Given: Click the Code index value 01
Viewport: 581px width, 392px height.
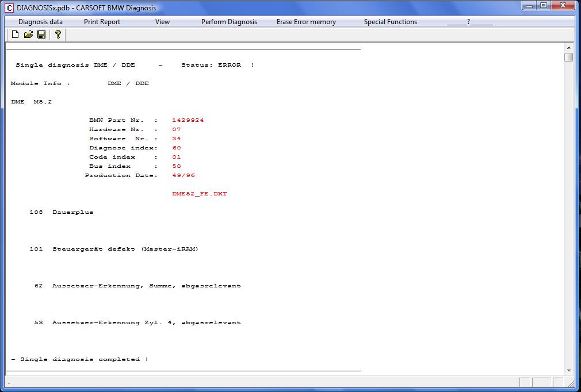Looking at the screenshot, I should point(177,157).
